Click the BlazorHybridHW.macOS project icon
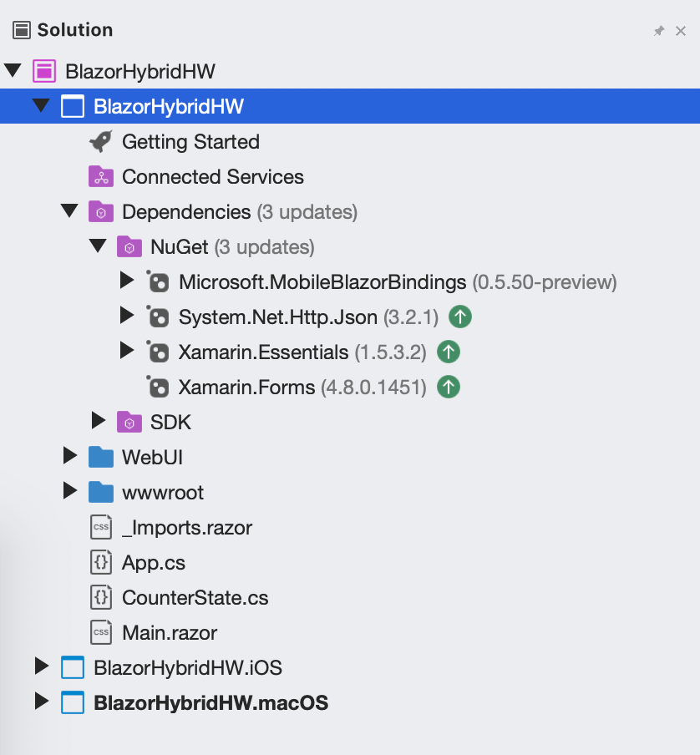Viewport: 700px width, 755px height. point(73,702)
